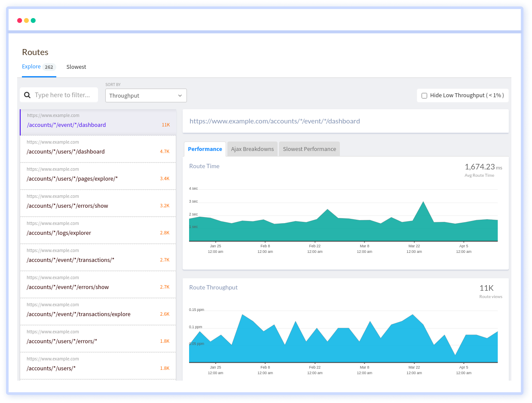Click the Route Time chart area peak
This screenshot has height=403, width=532.
423,202
